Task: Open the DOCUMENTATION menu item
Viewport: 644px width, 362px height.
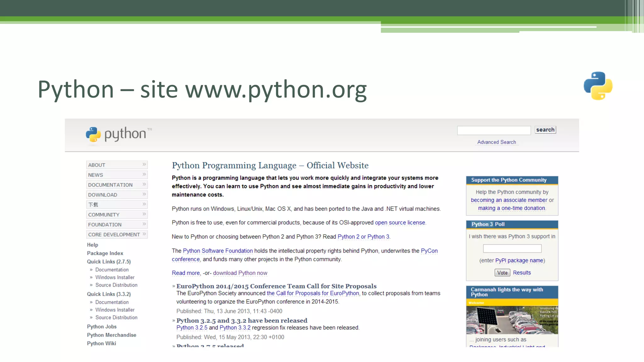Action: 117,185
